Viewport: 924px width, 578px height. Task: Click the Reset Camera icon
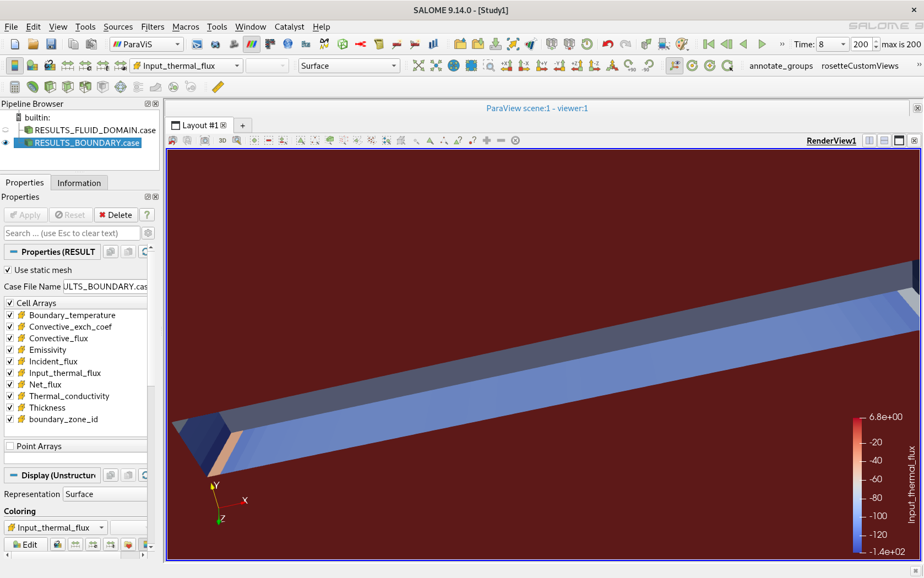click(418, 66)
